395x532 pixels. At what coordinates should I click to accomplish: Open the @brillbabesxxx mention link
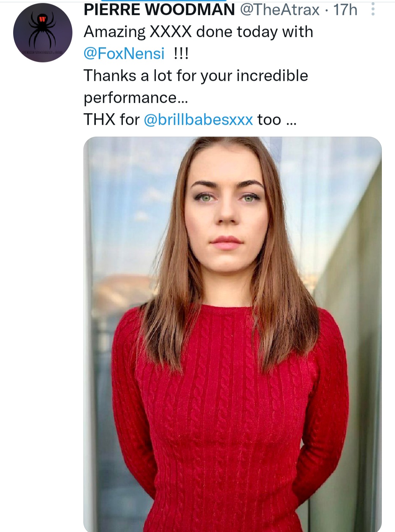[198, 120]
